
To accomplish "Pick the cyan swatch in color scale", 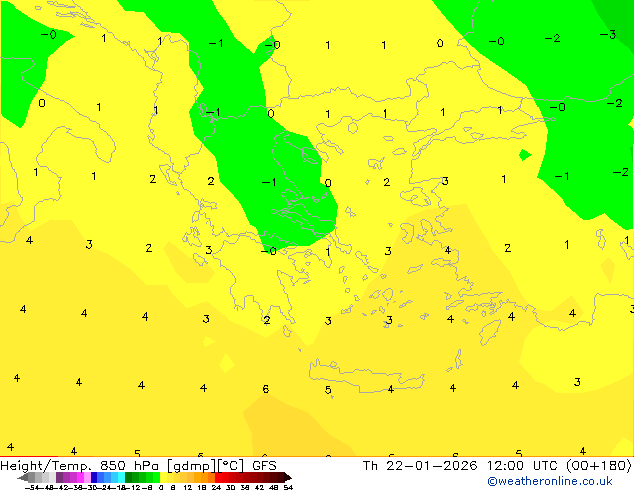I will pos(121,477).
